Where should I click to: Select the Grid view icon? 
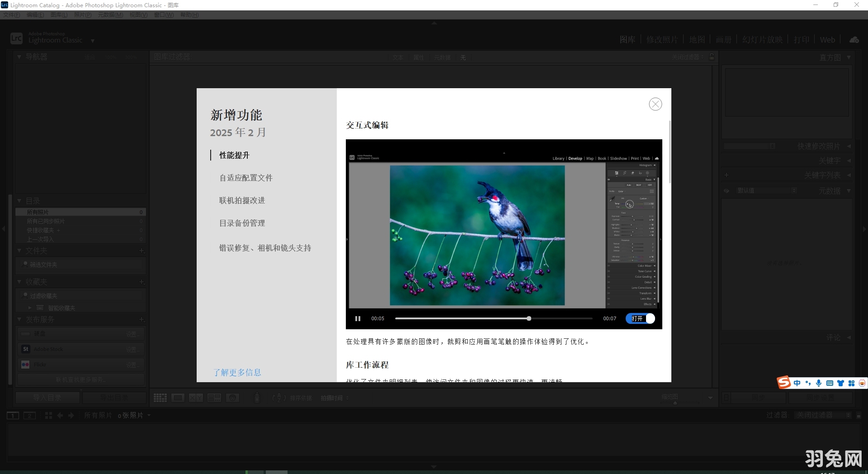click(x=160, y=398)
